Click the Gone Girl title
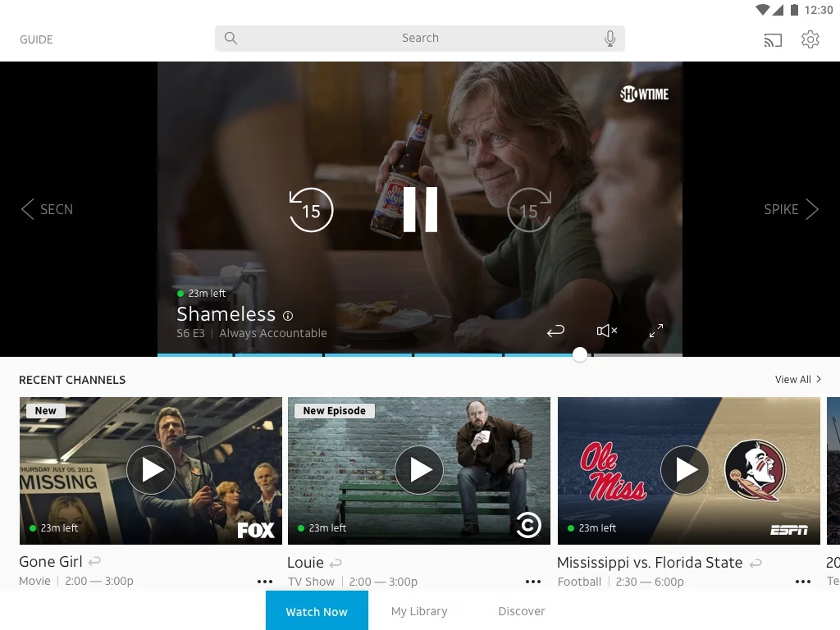The image size is (840, 630). [51, 561]
